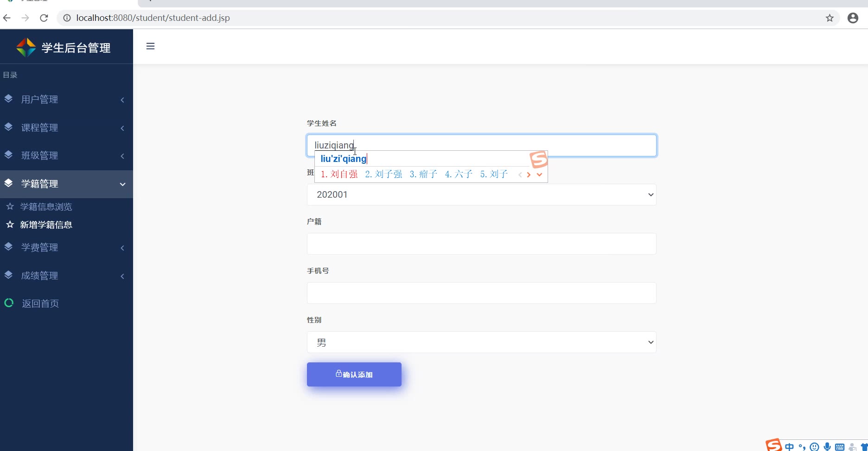Click the layers icon beside 课程管理
The width and height of the screenshot is (868, 451).
pyautogui.click(x=8, y=127)
